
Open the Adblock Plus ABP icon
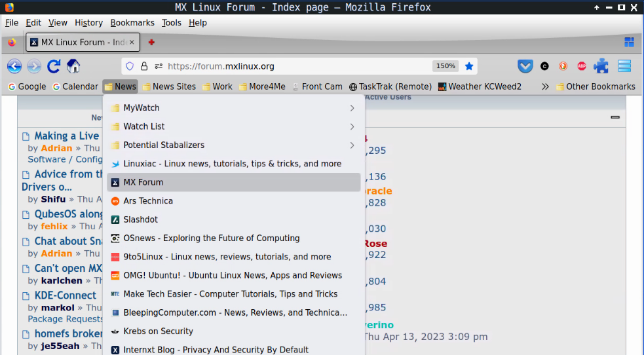582,66
